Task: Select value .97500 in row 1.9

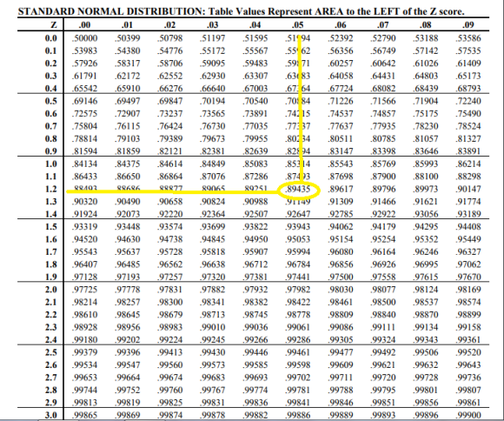Action: [x=341, y=277]
